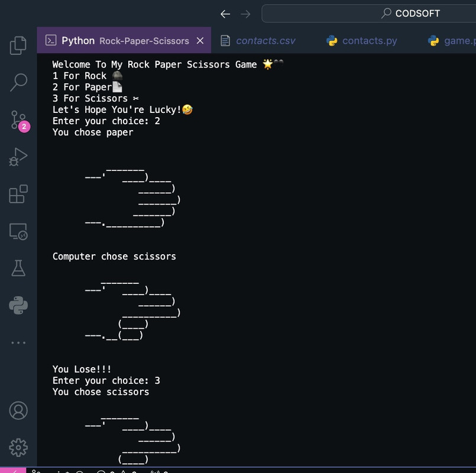Click the remote window indicator in status bar
476x473 pixels.
[13, 470]
